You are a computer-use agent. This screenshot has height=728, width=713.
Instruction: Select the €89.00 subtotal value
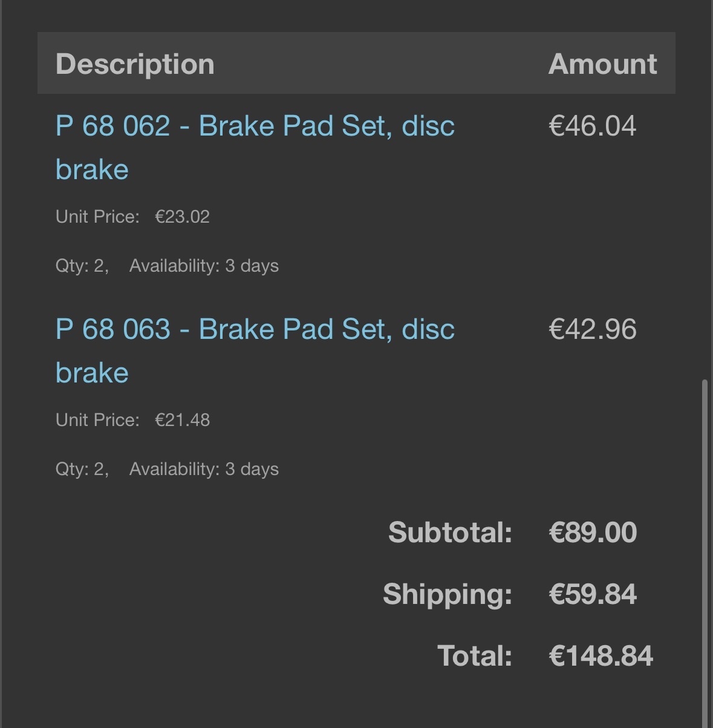pyautogui.click(x=592, y=533)
